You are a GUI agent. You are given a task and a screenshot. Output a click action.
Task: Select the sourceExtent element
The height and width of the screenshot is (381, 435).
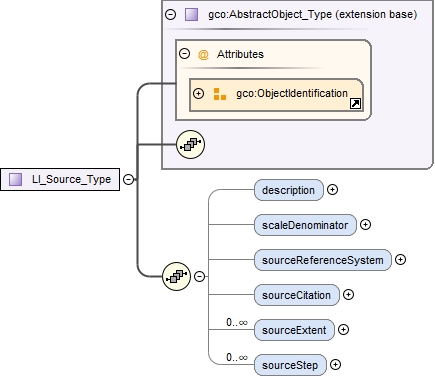pyautogui.click(x=294, y=330)
